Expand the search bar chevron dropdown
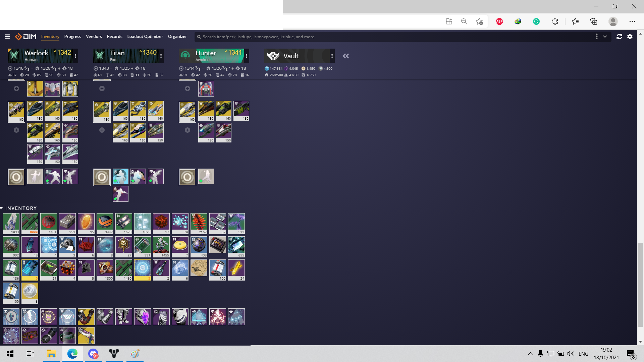This screenshot has width=644, height=362. tap(605, 37)
